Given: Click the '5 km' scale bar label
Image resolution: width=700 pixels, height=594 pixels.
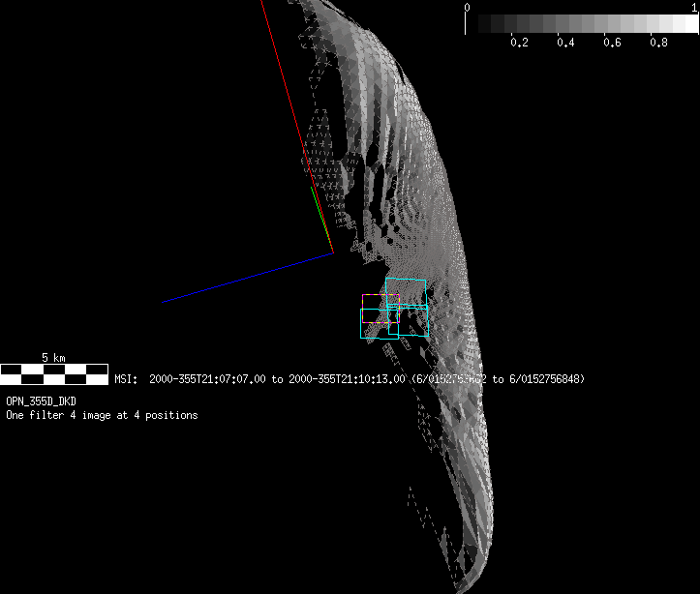Looking at the screenshot, I should [x=53, y=358].
